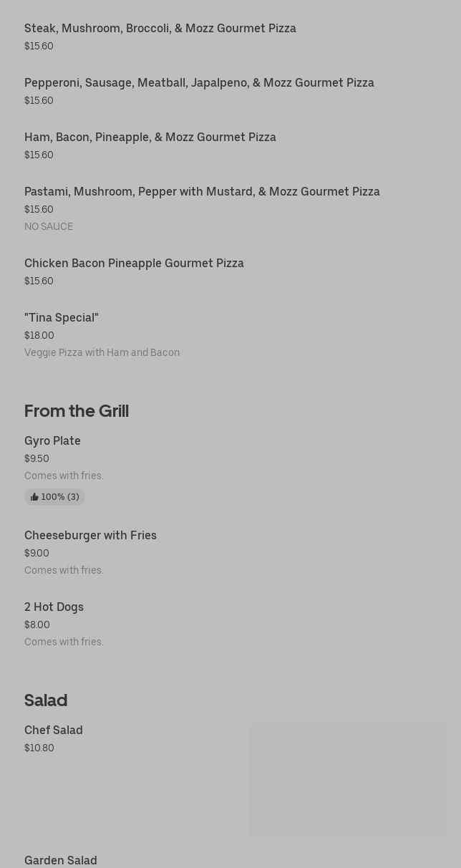Open Chicken Bacon Pineapple Gourmet Pizza
The height and width of the screenshot is (868, 461).
[134, 264]
